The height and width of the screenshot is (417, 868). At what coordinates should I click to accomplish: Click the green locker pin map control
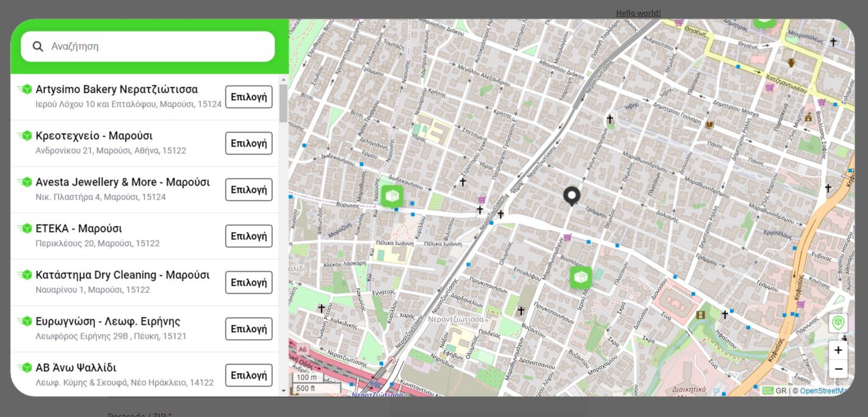838,322
